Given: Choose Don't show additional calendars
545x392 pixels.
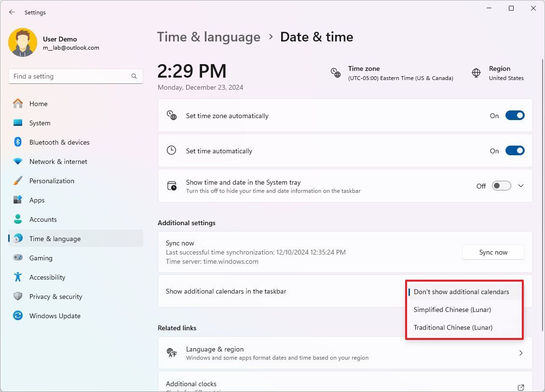Looking at the screenshot, I should pos(461,292).
